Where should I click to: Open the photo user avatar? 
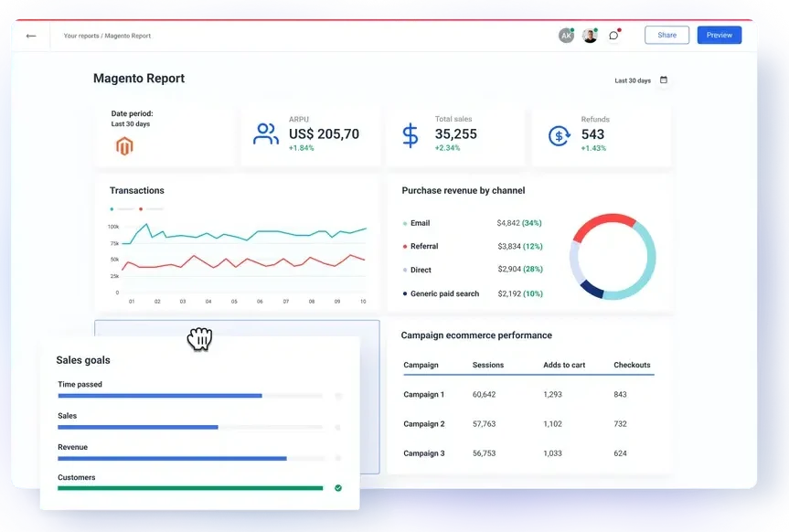point(590,36)
